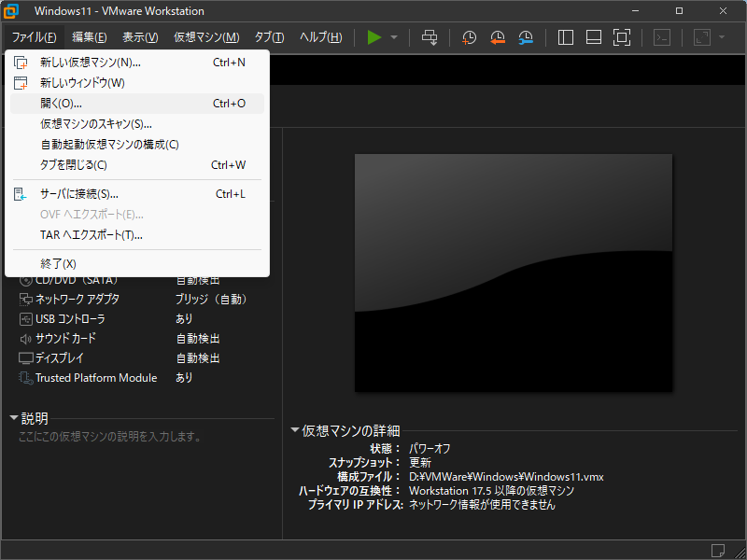The height and width of the screenshot is (560, 747).
Task: Select 新しいウィンドウ(W) menu entry
Action: [137, 83]
